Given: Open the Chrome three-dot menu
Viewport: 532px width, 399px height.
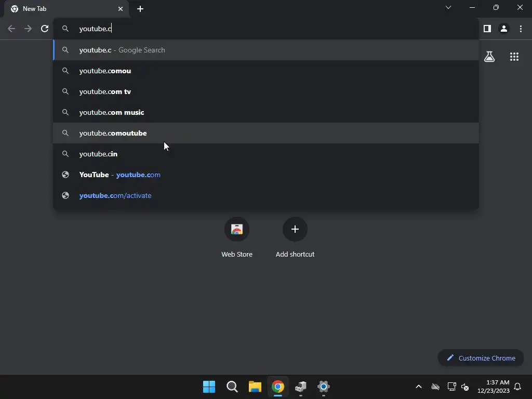Looking at the screenshot, I should tap(521, 29).
